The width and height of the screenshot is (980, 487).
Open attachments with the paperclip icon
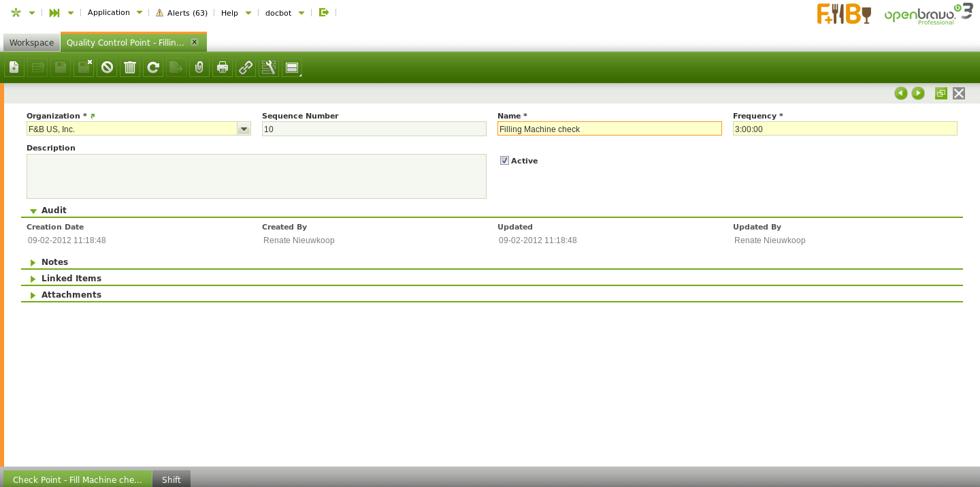[199, 67]
